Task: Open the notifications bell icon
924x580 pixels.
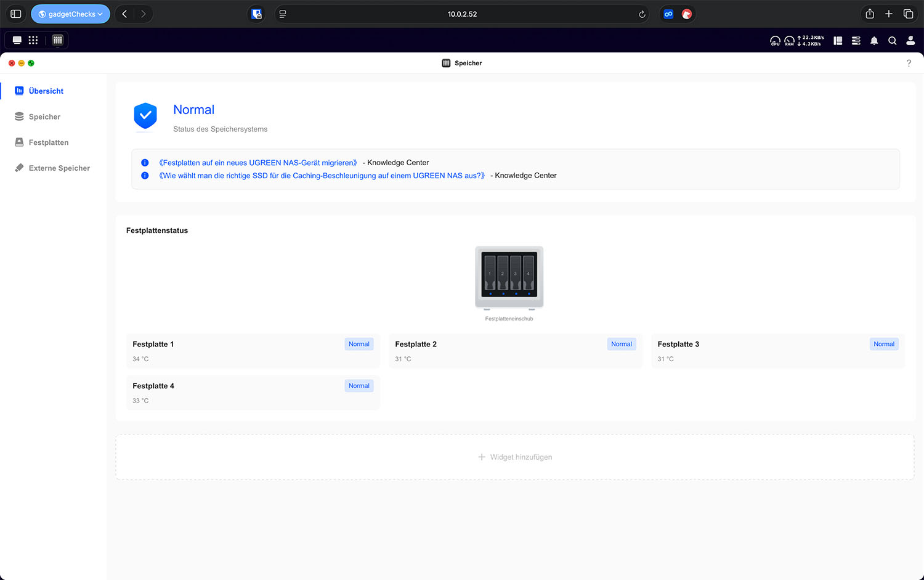Action: [x=873, y=41]
